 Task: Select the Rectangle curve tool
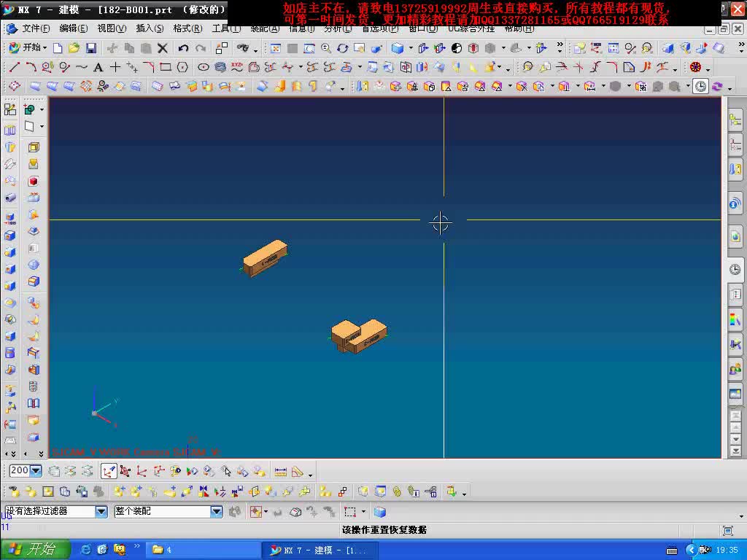pyautogui.click(x=166, y=67)
